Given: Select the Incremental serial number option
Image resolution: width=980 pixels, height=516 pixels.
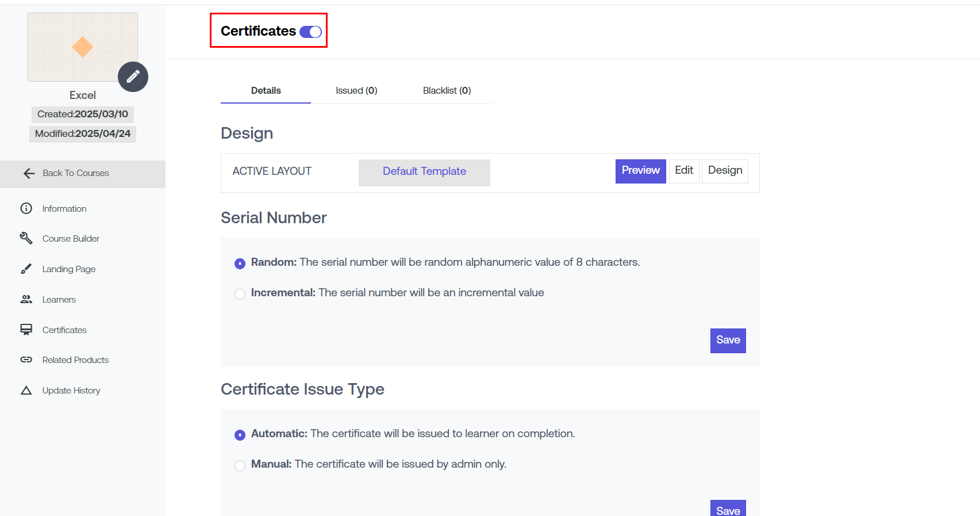Looking at the screenshot, I should [x=240, y=294].
